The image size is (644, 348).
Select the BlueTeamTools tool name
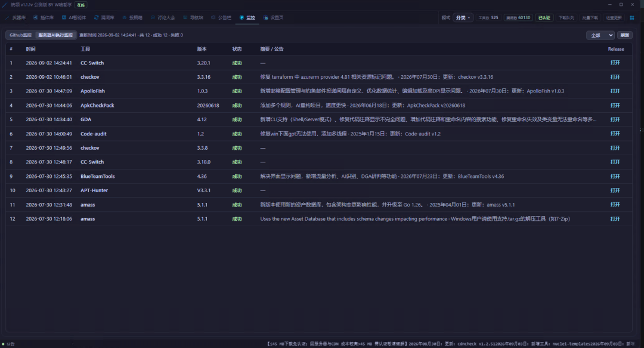pos(98,176)
